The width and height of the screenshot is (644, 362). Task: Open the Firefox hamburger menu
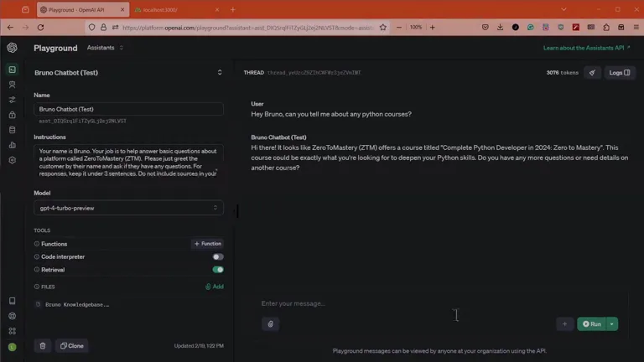(636, 28)
